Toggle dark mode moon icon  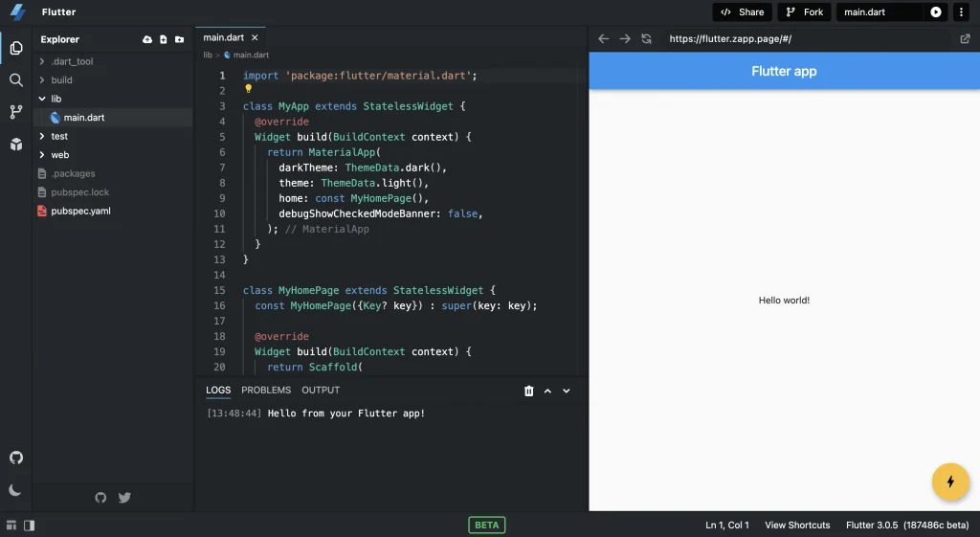(15, 490)
